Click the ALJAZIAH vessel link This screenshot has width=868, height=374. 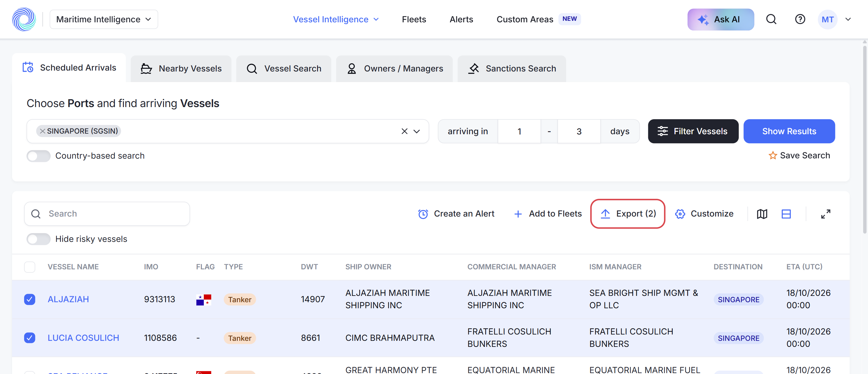68,299
